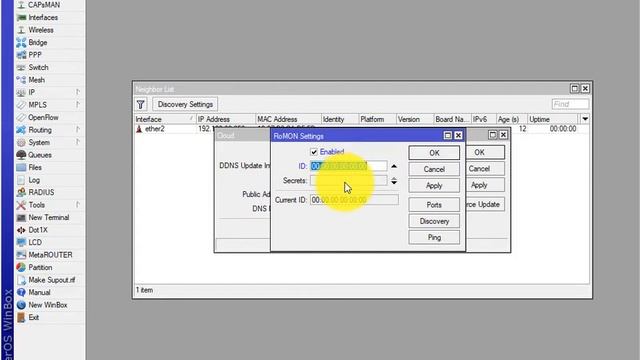Open the Log sidebar icon
The width and height of the screenshot is (640, 360).
click(21, 180)
